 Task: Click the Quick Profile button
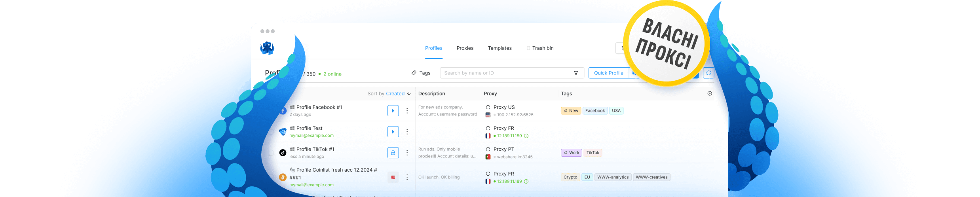point(608,73)
